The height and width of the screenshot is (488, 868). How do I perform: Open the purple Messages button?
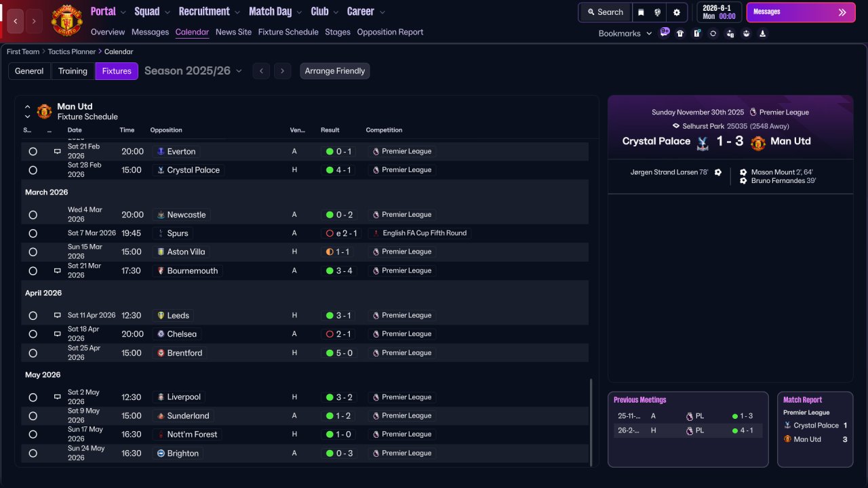801,12
